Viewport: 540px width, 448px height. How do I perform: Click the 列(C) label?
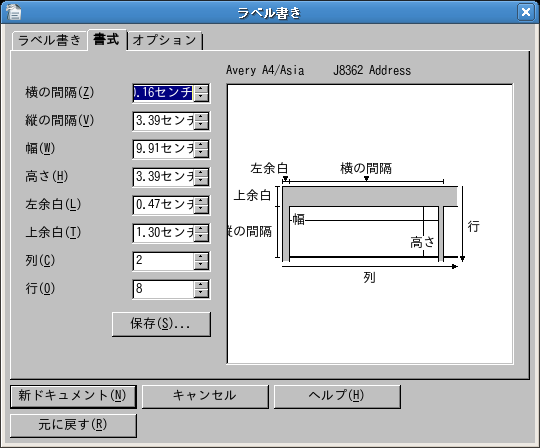click(40, 261)
